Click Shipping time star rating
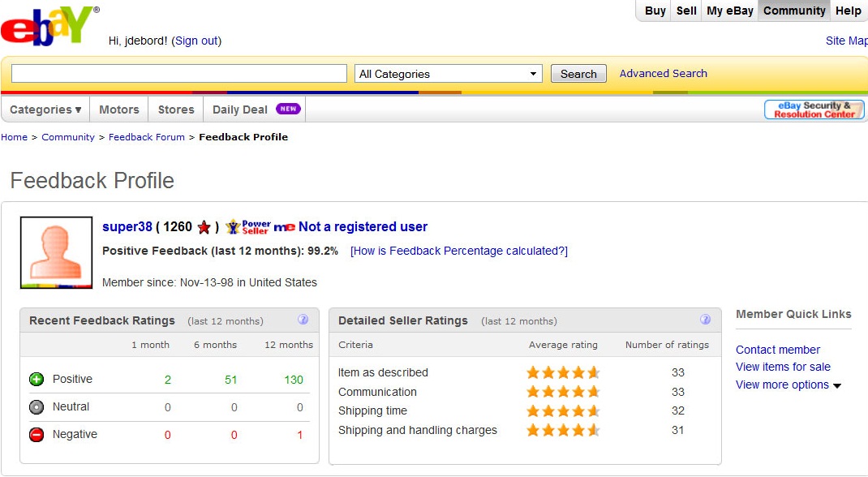868x477 pixels. [x=563, y=411]
